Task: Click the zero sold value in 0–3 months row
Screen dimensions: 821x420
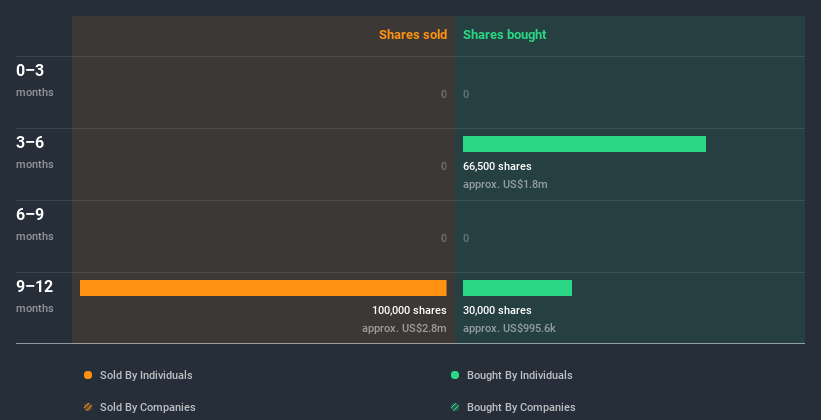Action: pos(444,94)
